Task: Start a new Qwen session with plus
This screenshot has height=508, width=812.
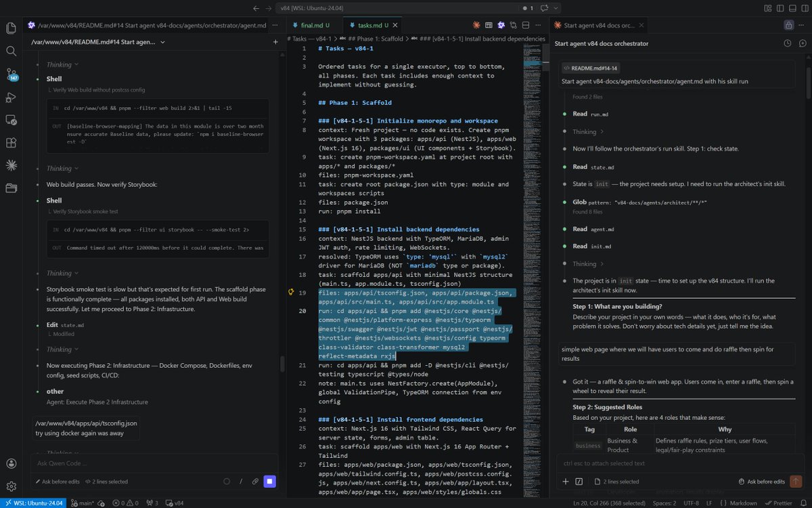Action: [275, 42]
